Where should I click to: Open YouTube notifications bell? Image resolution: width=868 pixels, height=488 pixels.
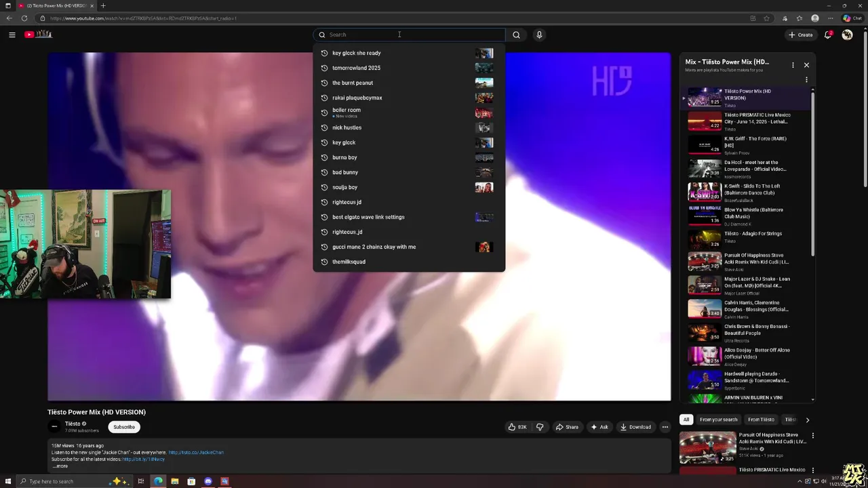pyautogui.click(x=828, y=35)
